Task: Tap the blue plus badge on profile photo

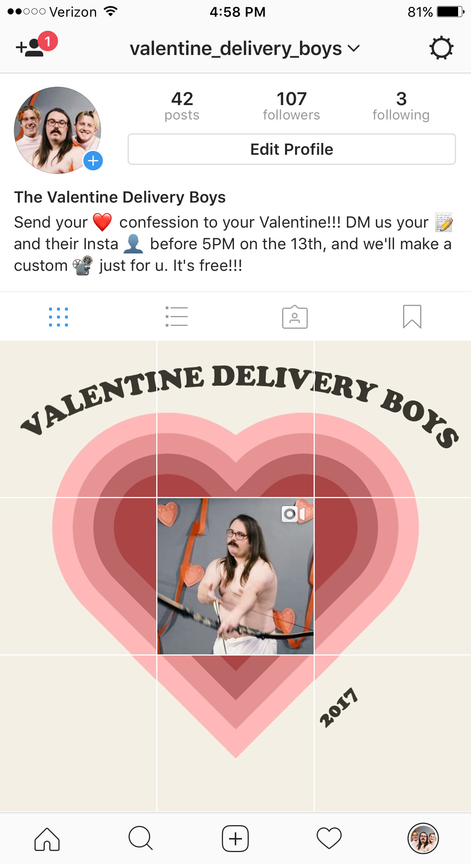Action: [93, 161]
